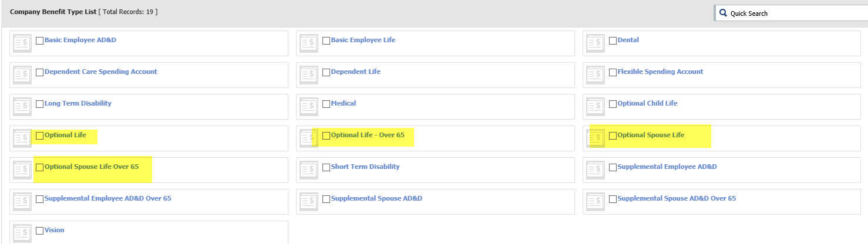Click the icon beside Dependent Life
This screenshot has height=244, width=868.
[309, 74]
